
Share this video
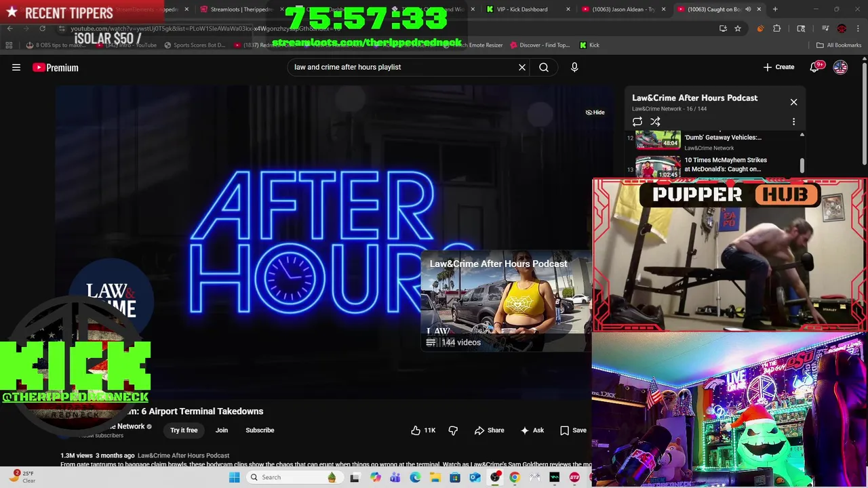point(489,430)
